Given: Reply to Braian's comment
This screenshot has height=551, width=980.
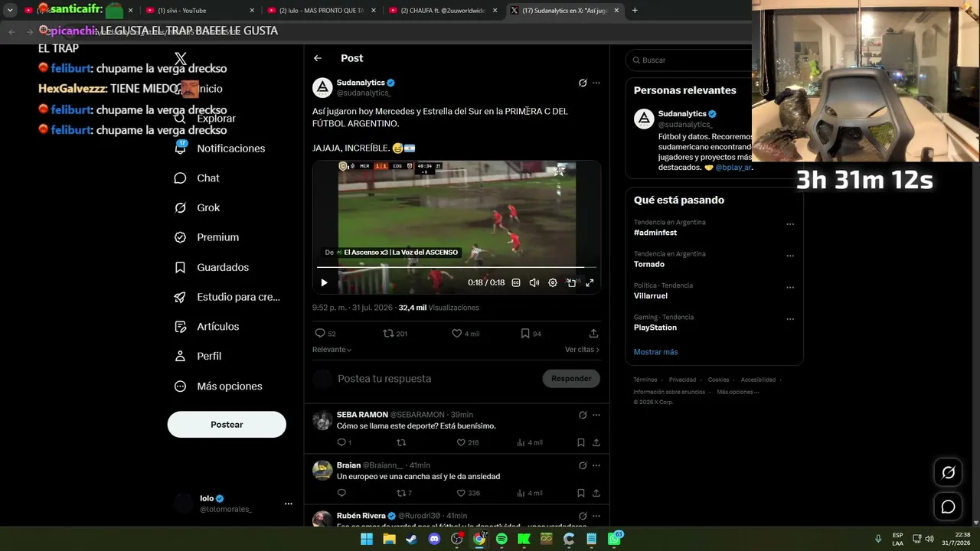Looking at the screenshot, I should tap(341, 493).
